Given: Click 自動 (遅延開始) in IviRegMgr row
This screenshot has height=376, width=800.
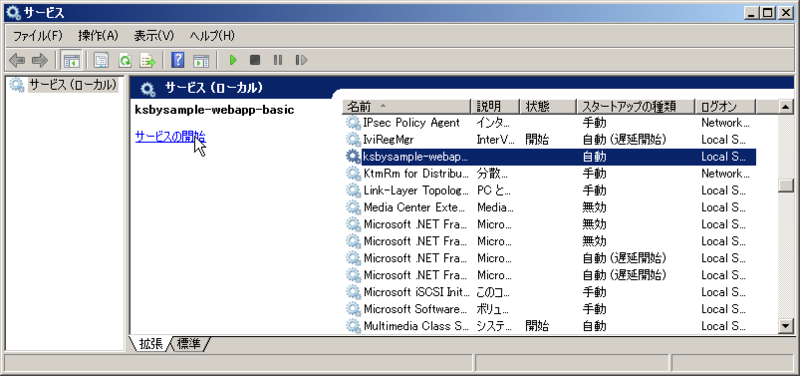Looking at the screenshot, I should tap(624, 139).
